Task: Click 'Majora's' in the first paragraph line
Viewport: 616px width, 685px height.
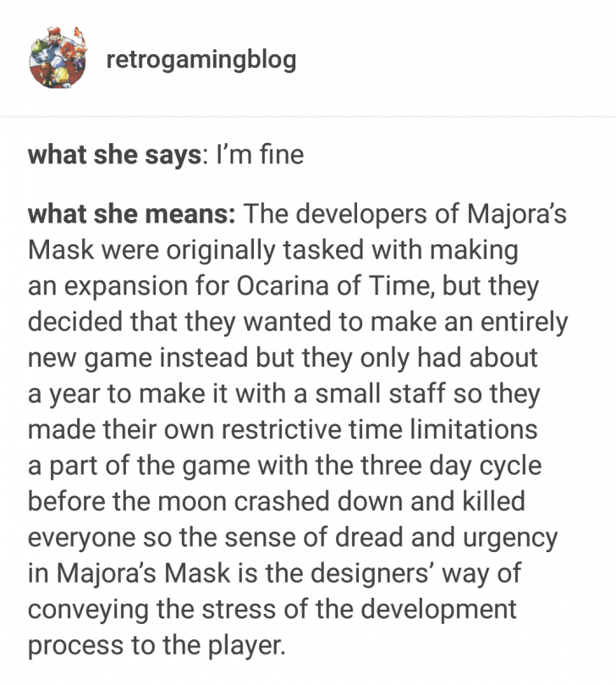Action: (x=517, y=215)
